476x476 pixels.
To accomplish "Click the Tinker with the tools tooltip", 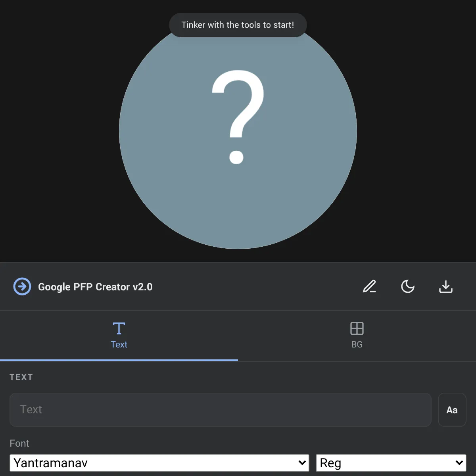I will point(238,25).
